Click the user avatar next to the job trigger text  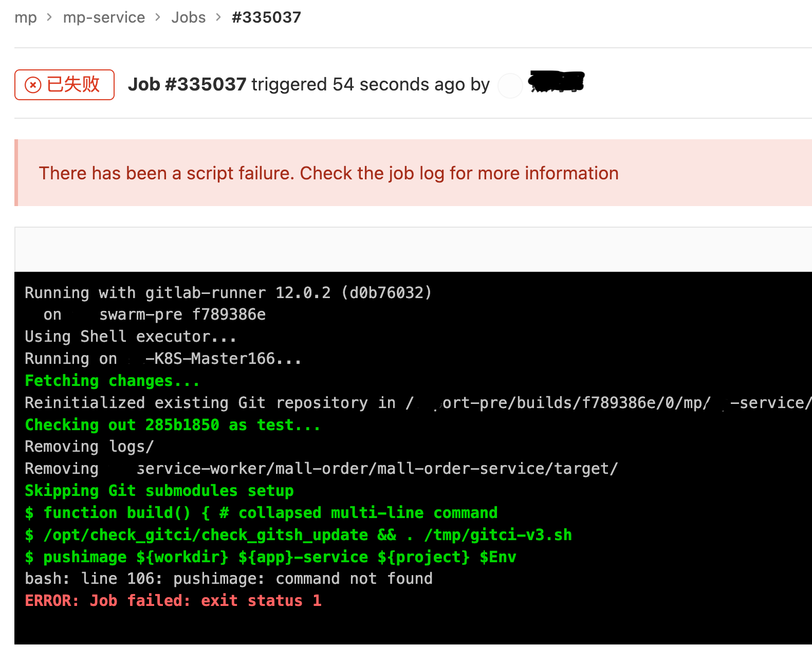[x=510, y=85]
